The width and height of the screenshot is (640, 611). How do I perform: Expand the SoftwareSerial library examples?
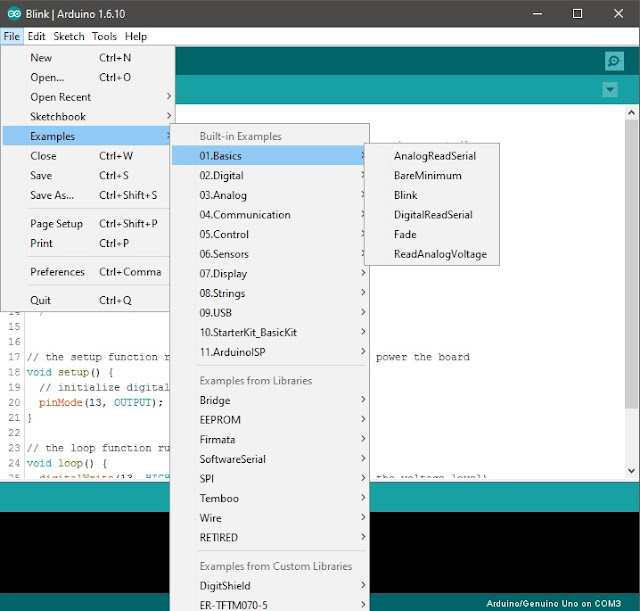pyautogui.click(x=269, y=459)
